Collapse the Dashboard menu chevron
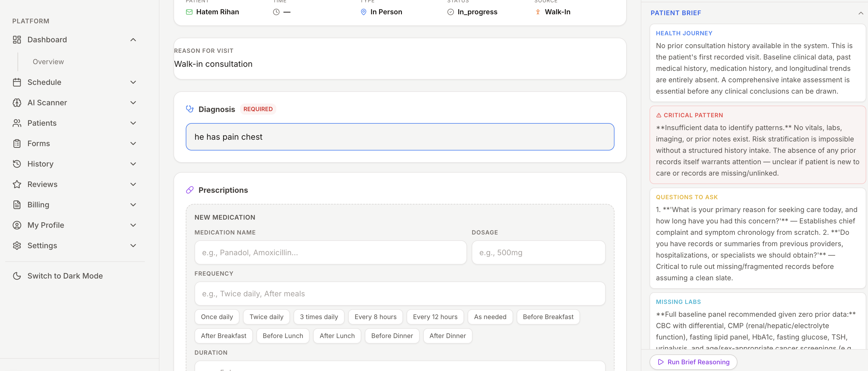Image resolution: width=868 pixels, height=371 pixels. [x=133, y=40]
